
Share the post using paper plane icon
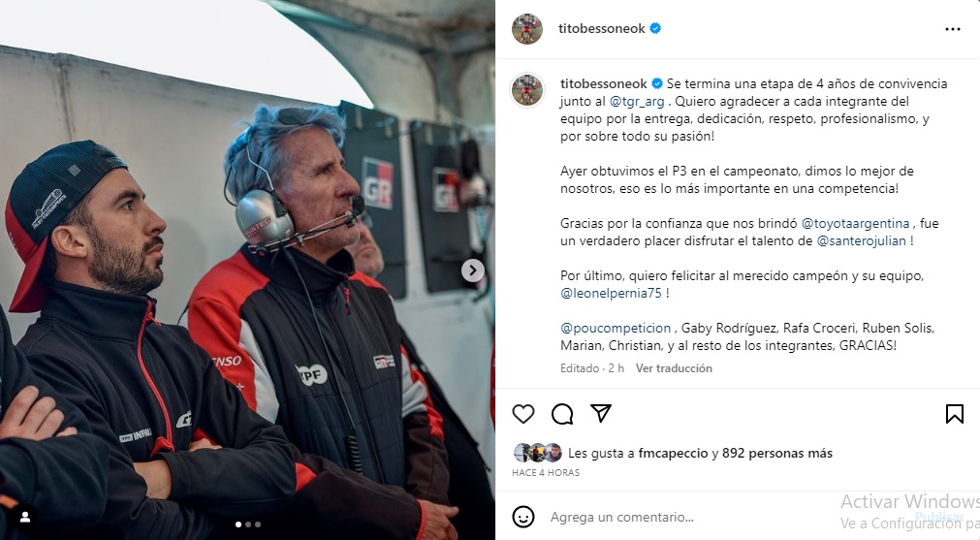[x=601, y=413]
